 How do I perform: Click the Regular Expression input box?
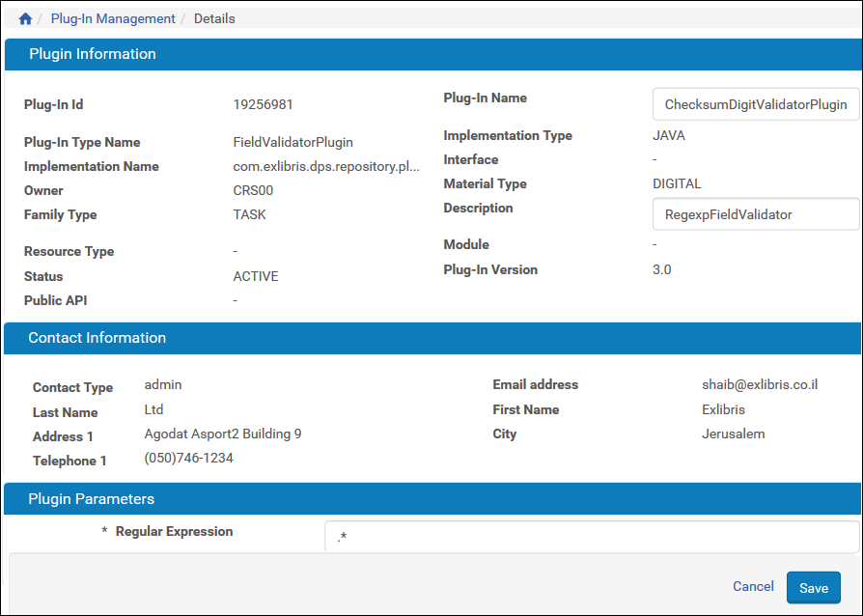591,537
